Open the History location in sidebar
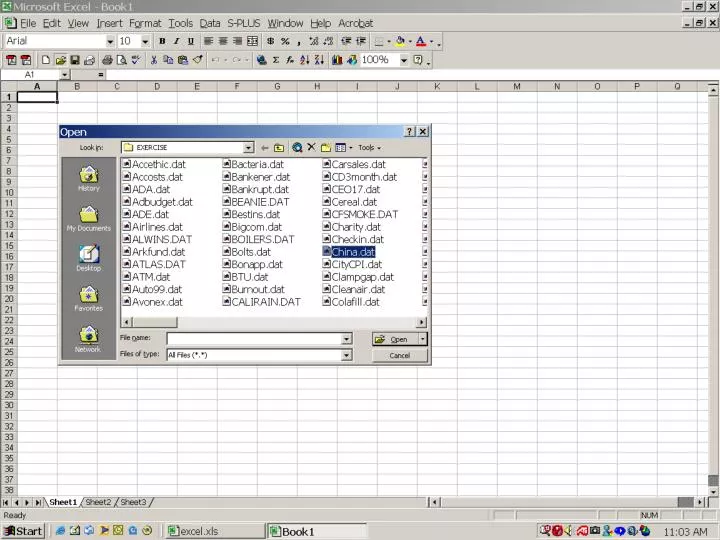720x540 pixels. point(89,179)
